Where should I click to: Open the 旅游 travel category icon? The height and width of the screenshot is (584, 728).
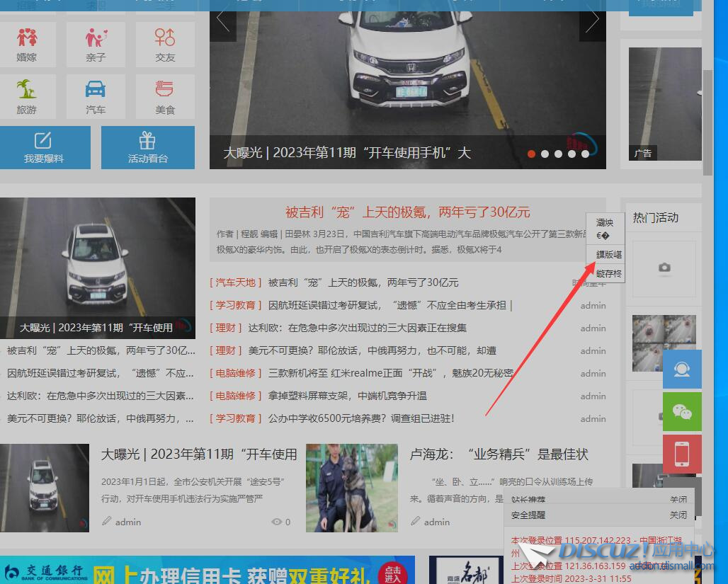(x=27, y=97)
